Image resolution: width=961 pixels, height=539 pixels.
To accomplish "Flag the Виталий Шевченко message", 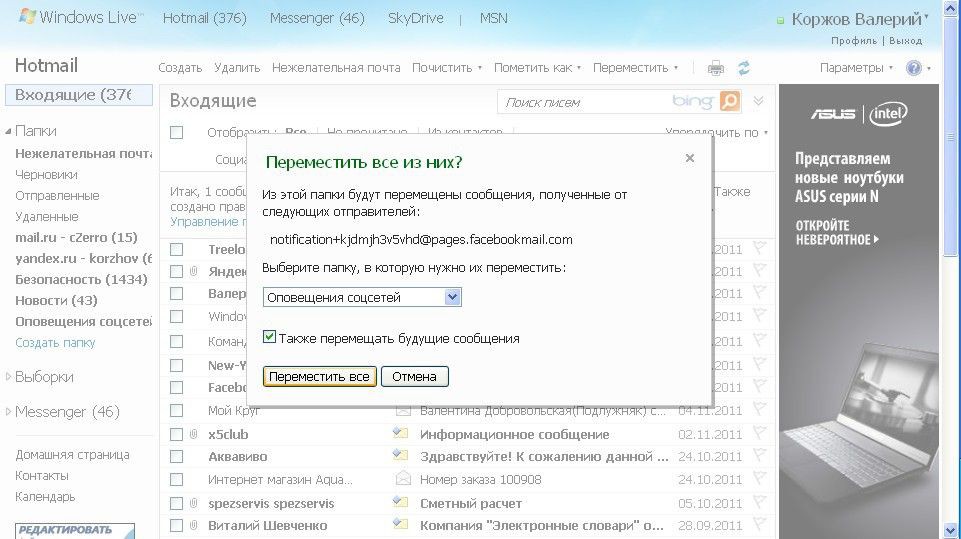I will (x=760, y=524).
